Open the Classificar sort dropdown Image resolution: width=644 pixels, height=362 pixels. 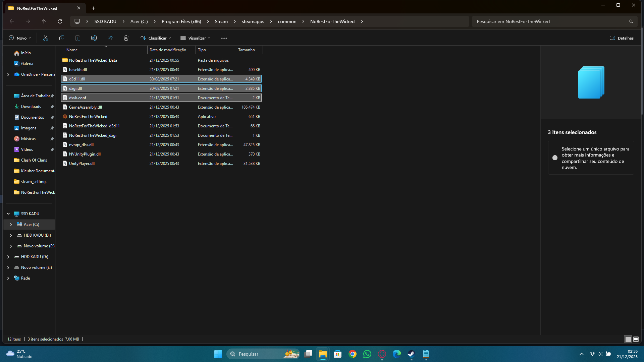pyautogui.click(x=156, y=38)
